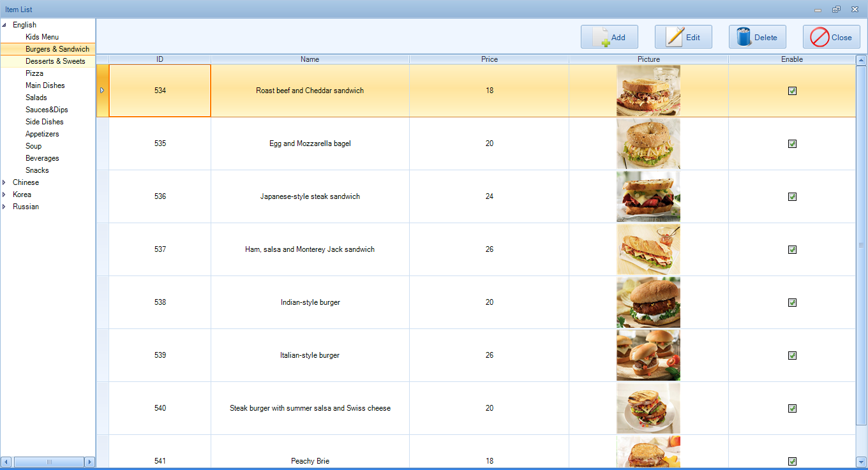Toggle Enable checkbox for Italian-style burger
The height and width of the screenshot is (470, 868).
[x=792, y=355]
